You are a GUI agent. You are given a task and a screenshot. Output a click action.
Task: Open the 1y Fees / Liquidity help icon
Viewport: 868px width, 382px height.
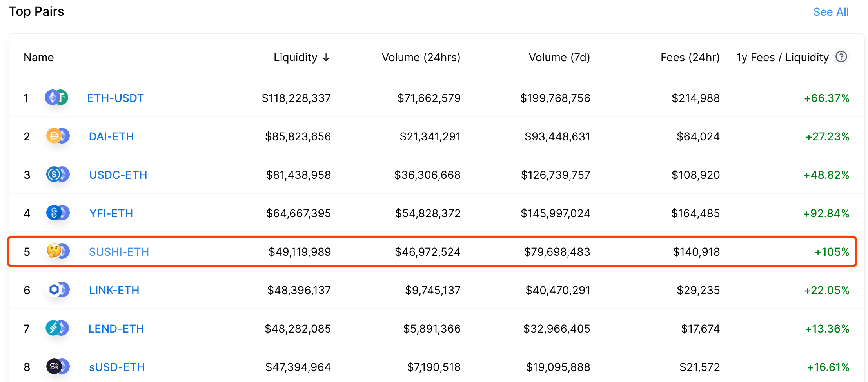pyautogui.click(x=841, y=57)
